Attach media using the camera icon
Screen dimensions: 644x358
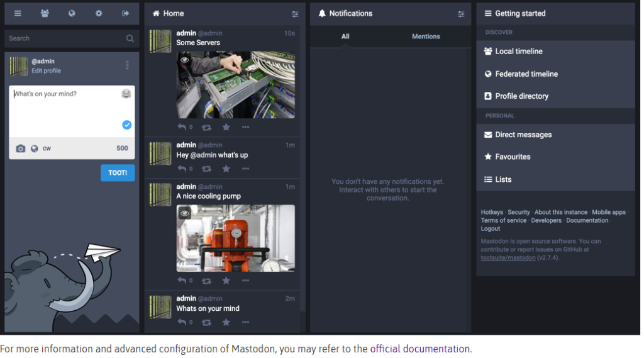21,148
